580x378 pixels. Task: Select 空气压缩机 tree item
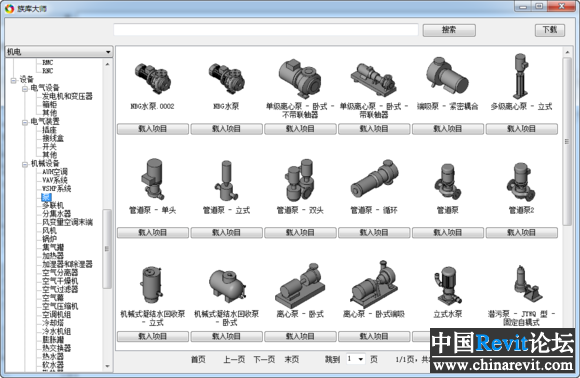[x=60, y=306]
